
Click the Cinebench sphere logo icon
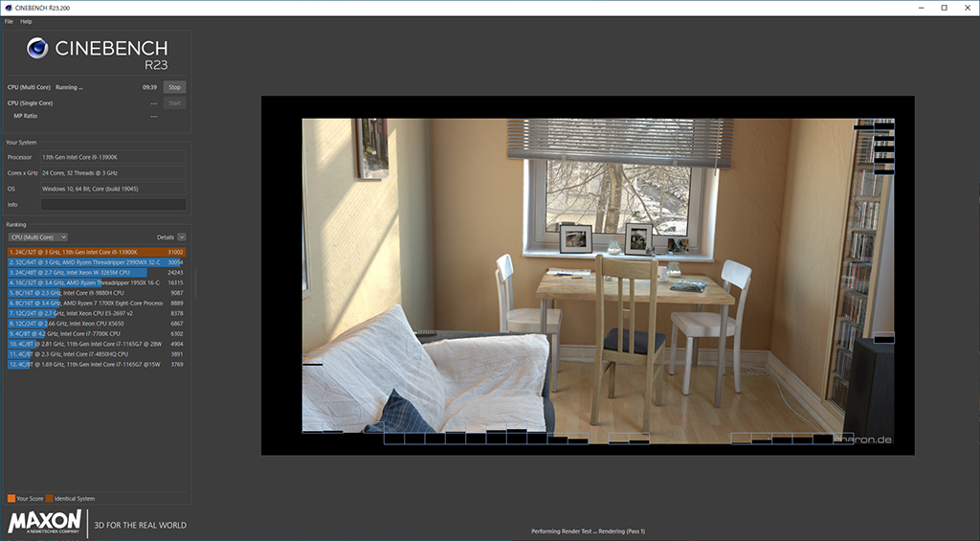coord(37,48)
